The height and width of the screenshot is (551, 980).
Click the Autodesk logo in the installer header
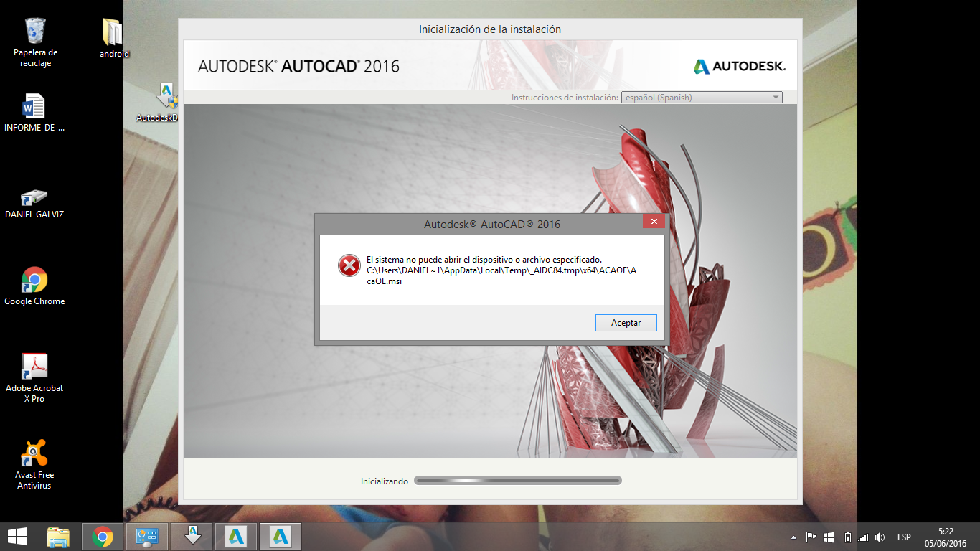click(740, 67)
